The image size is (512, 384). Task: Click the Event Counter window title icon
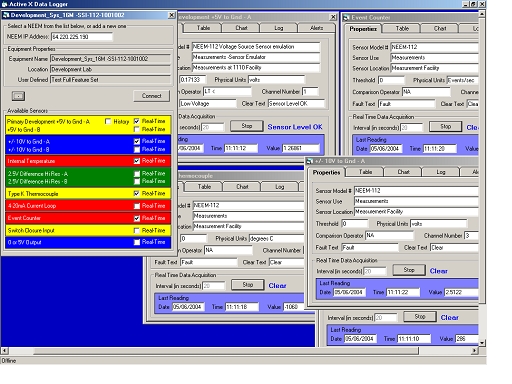pyautogui.click(x=347, y=17)
